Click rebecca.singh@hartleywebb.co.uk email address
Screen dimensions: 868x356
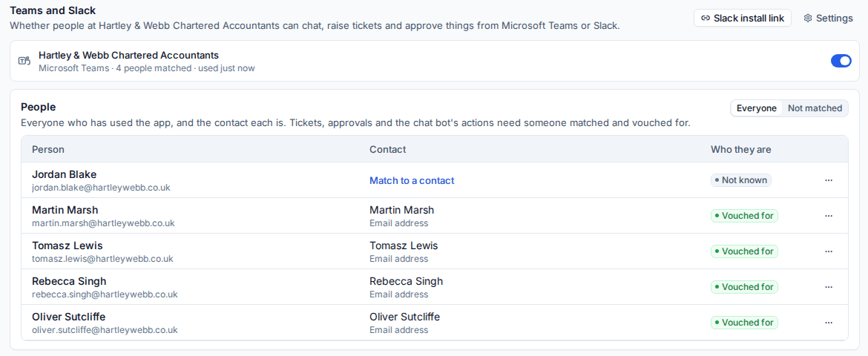point(105,294)
